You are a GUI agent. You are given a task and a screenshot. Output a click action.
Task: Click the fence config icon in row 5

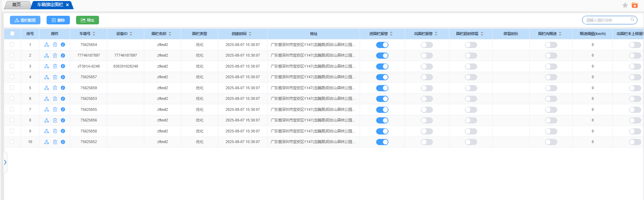(x=47, y=88)
